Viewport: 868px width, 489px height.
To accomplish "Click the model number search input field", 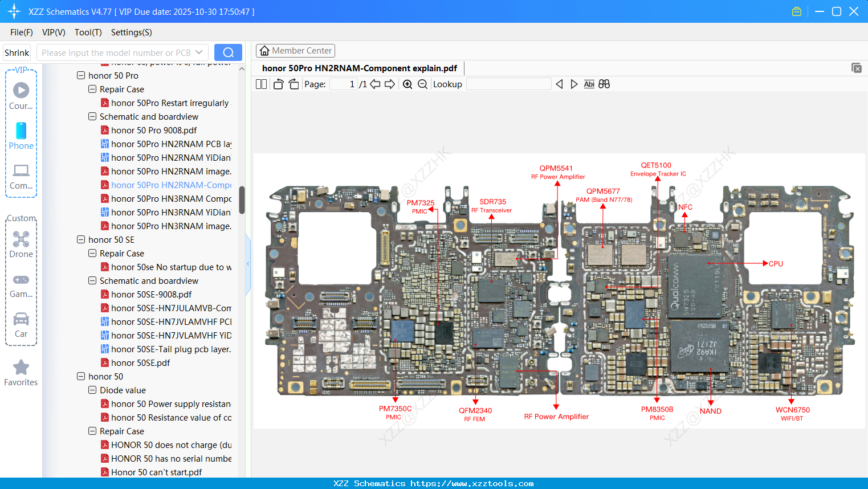I will click(116, 52).
